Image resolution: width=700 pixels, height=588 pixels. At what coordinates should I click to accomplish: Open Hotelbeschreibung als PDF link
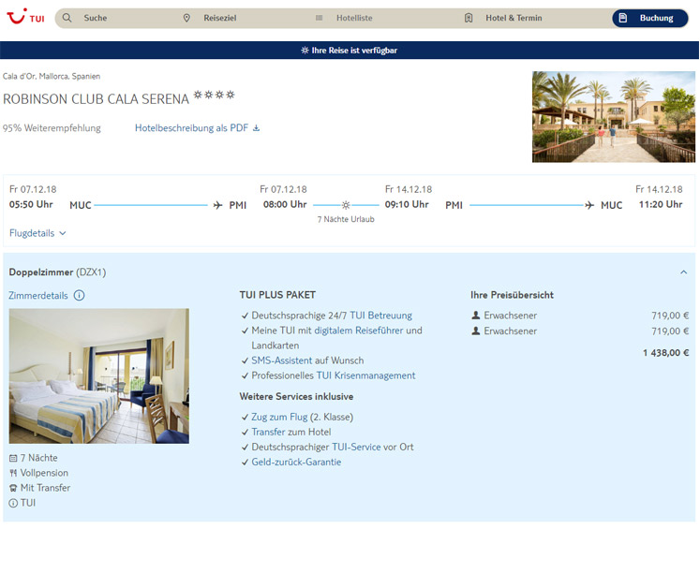tap(191, 128)
